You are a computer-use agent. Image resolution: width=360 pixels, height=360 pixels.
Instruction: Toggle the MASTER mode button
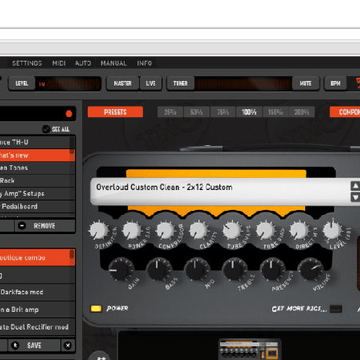[x=122, y=84]
